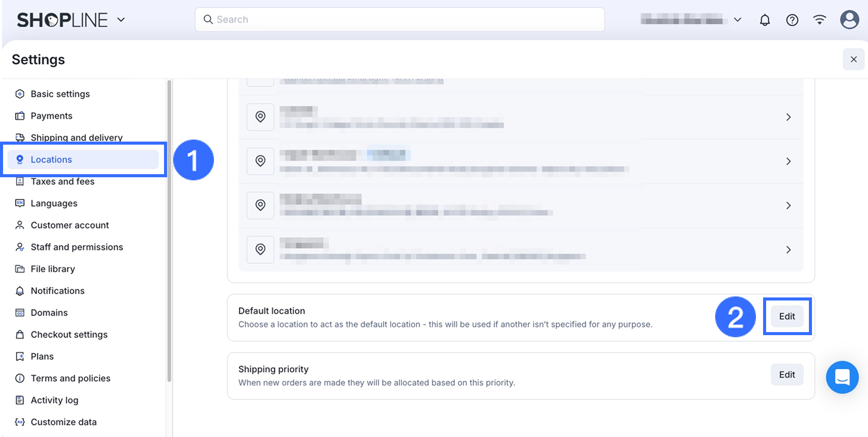868x437 pixels.
Task: Open Checkout settings from sidebar
Action: (x=69, y=335)
